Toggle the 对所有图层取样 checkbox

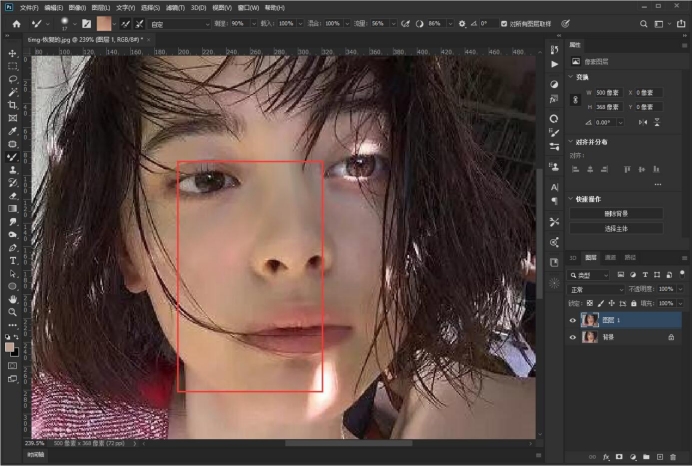coord(504,24)
